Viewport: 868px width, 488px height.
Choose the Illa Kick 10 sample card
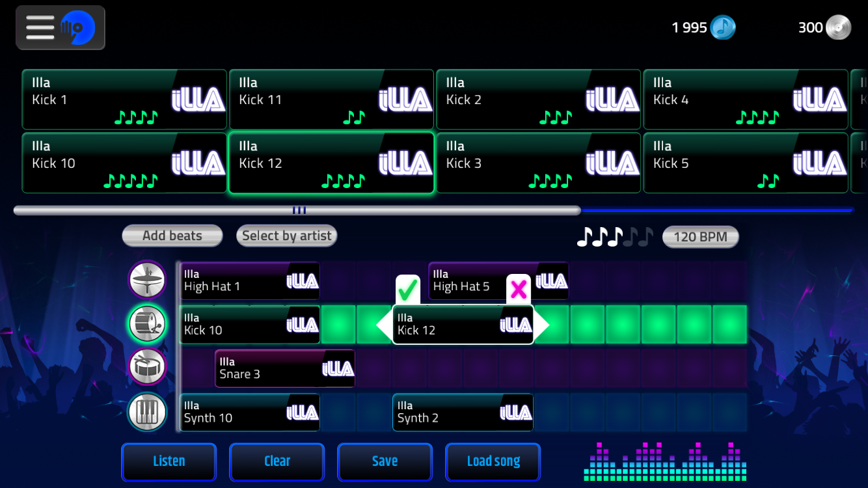(x=124, y=163)
